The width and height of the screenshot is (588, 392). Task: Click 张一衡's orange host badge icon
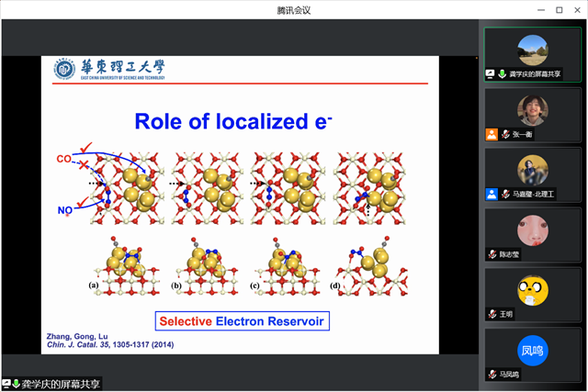[492, 134]
